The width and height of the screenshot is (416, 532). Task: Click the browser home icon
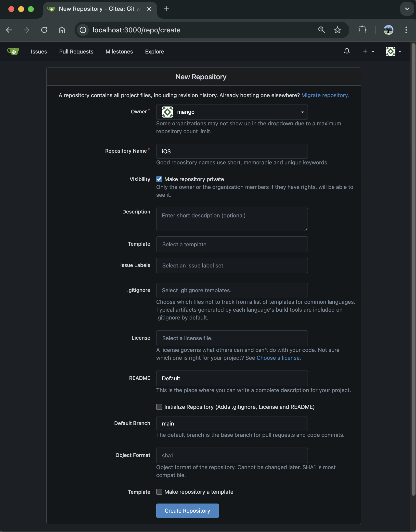(x=62, y=30)
